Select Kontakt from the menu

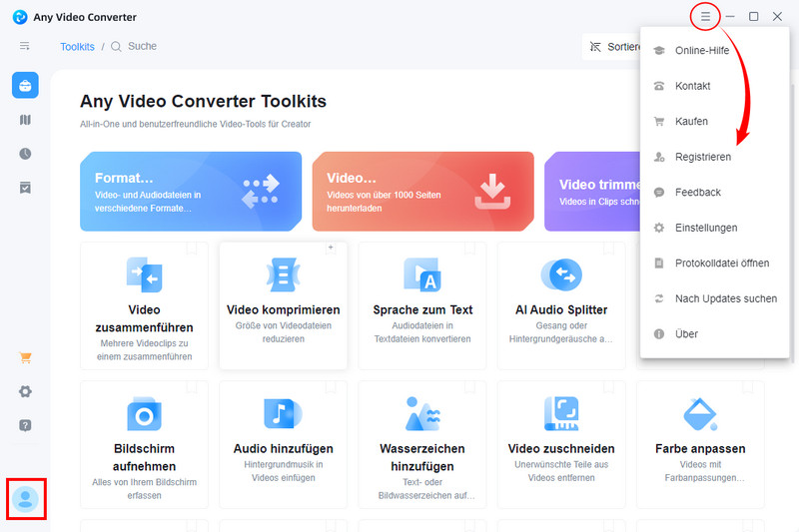(714, 86)
